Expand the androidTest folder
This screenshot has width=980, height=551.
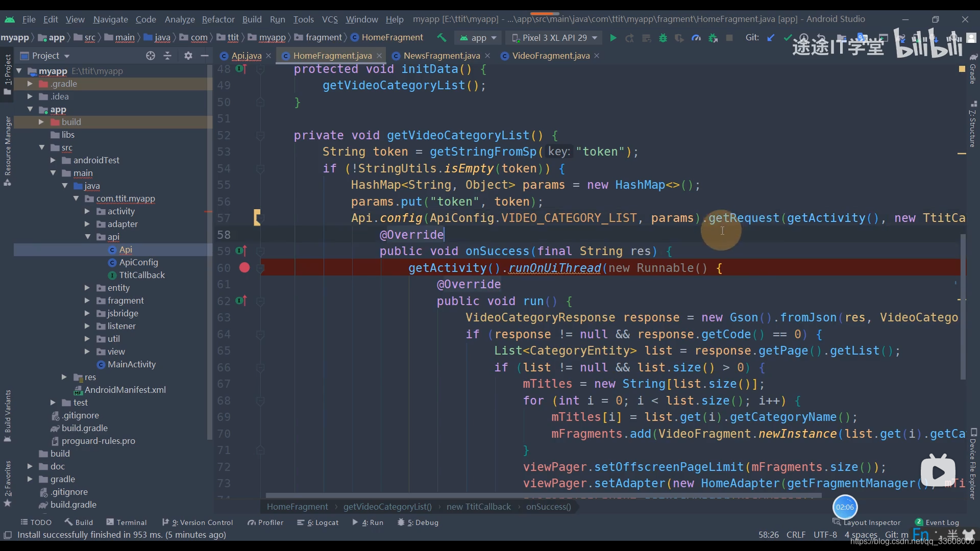tap(53, 160)
